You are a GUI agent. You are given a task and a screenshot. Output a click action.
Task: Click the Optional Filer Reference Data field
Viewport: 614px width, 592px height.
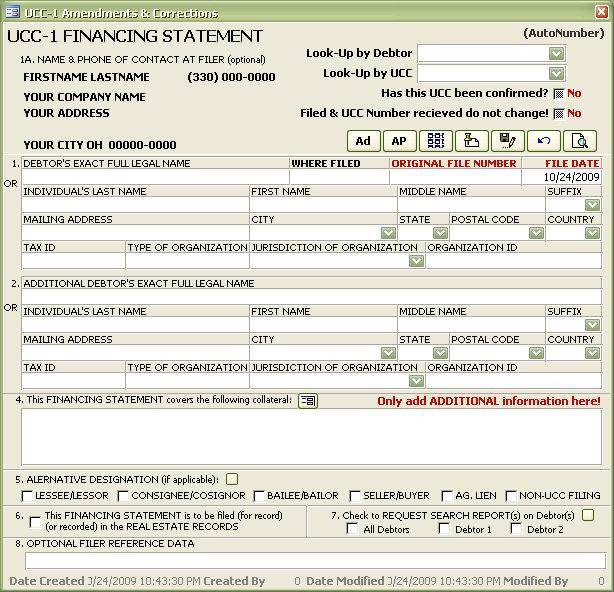click(x=316, y=561)
